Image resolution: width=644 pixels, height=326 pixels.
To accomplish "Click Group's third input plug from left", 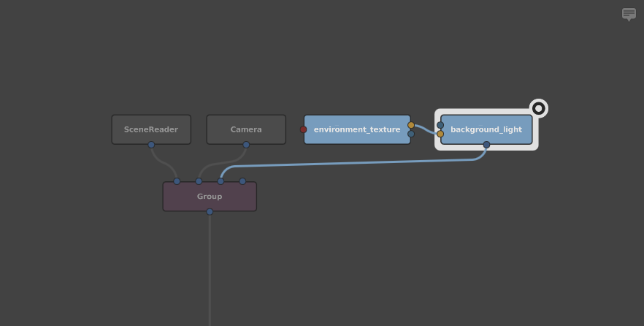I will point(221,181).
